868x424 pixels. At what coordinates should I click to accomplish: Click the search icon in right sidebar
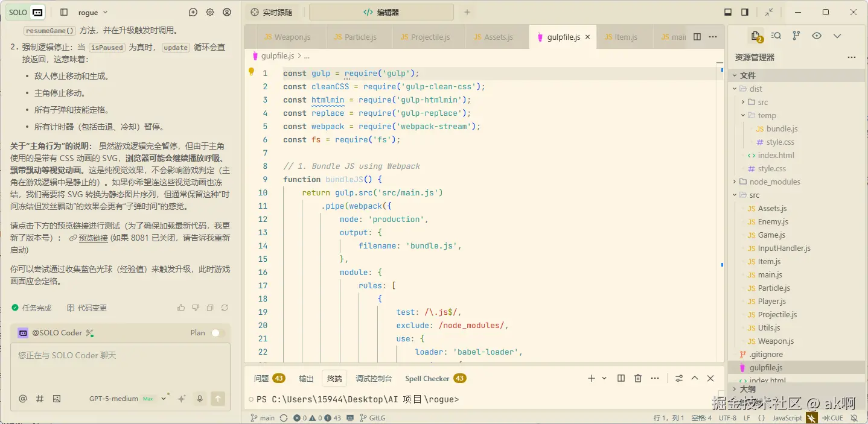click(x=776, y=36)
